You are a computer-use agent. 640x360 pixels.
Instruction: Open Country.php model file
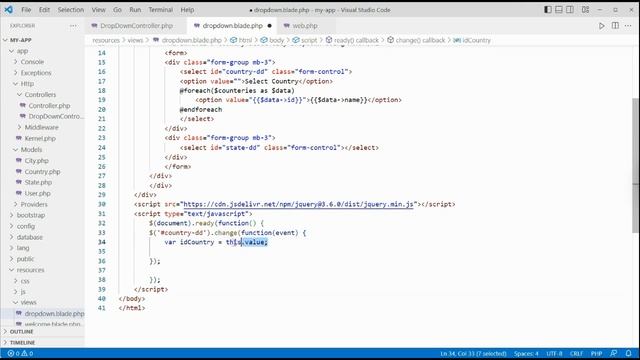pyautogui.click(x=42, y=171)
